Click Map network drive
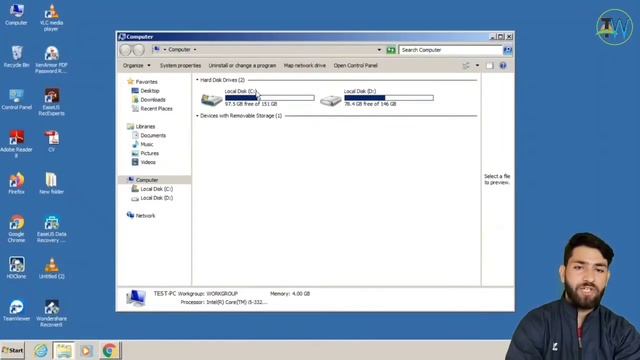 click(x=304, y=65)
